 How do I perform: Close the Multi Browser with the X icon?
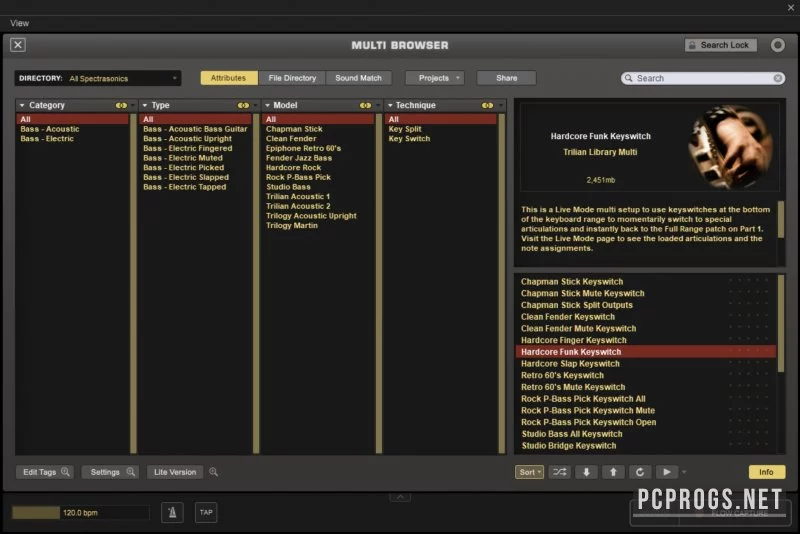pyautogui.click(x=18, y=45)
